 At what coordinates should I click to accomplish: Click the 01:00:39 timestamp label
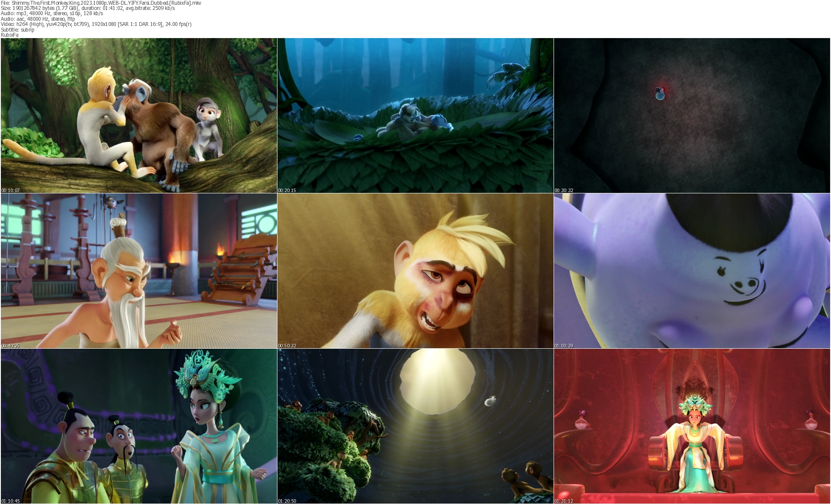point(564,346)
